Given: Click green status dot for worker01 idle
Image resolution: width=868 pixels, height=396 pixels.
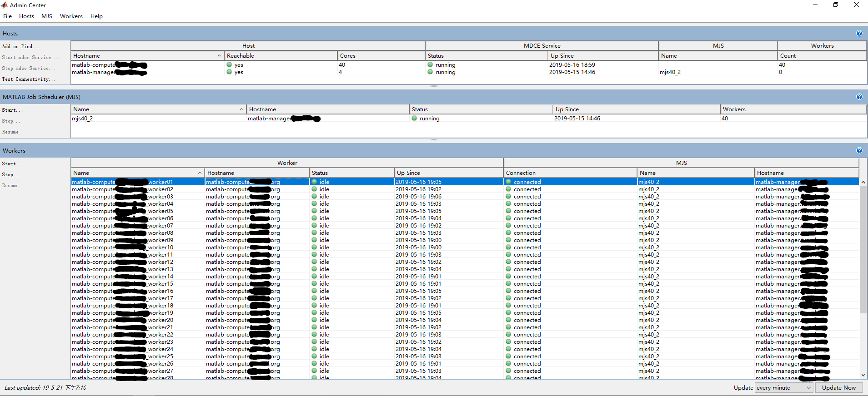Looking at the screenshot, I should 314,182.
